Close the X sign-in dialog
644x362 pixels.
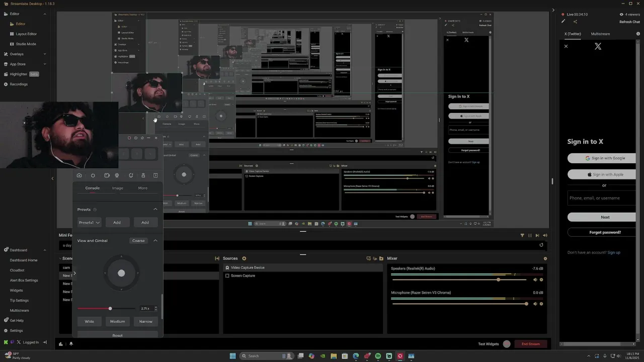(566, 46)
